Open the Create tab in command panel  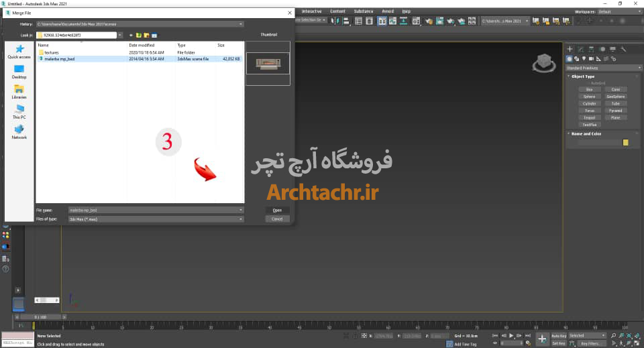click(x=570, y=49)
